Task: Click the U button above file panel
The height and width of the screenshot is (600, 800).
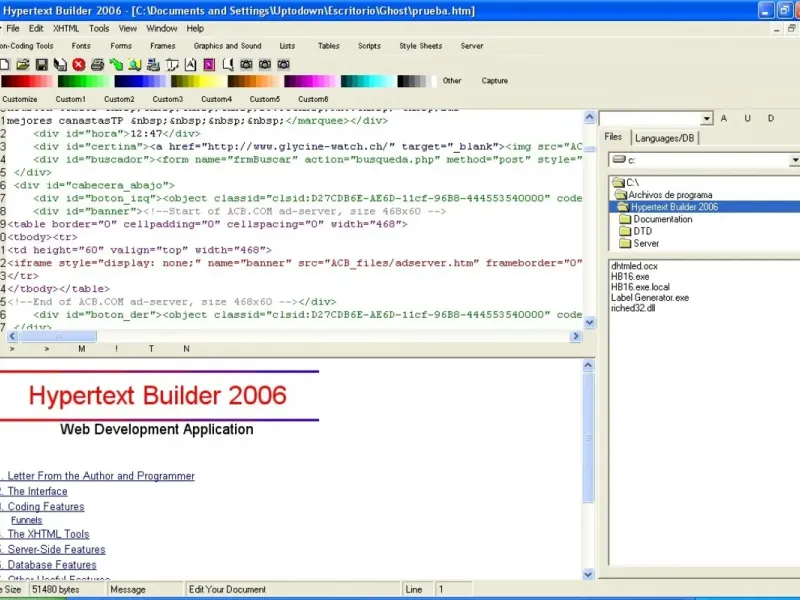Action: [747, 118]
